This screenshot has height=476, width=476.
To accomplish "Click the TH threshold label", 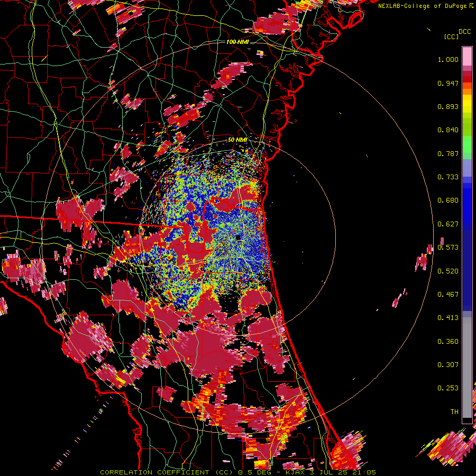I will (454, 412).
